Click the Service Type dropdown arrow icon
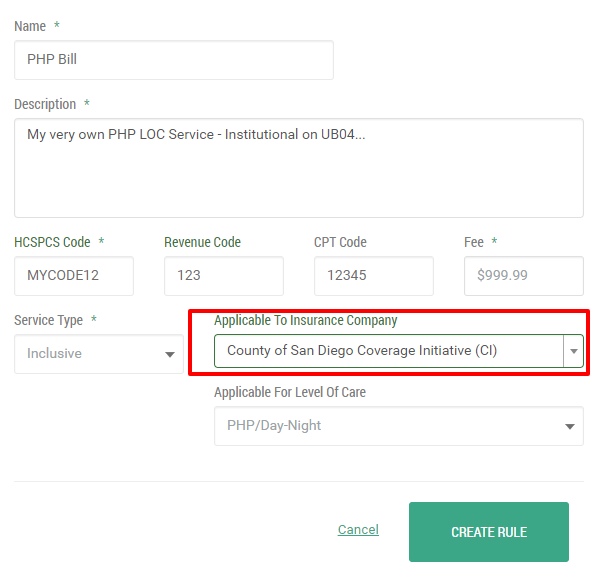594x577 pixels. point(170,355)
